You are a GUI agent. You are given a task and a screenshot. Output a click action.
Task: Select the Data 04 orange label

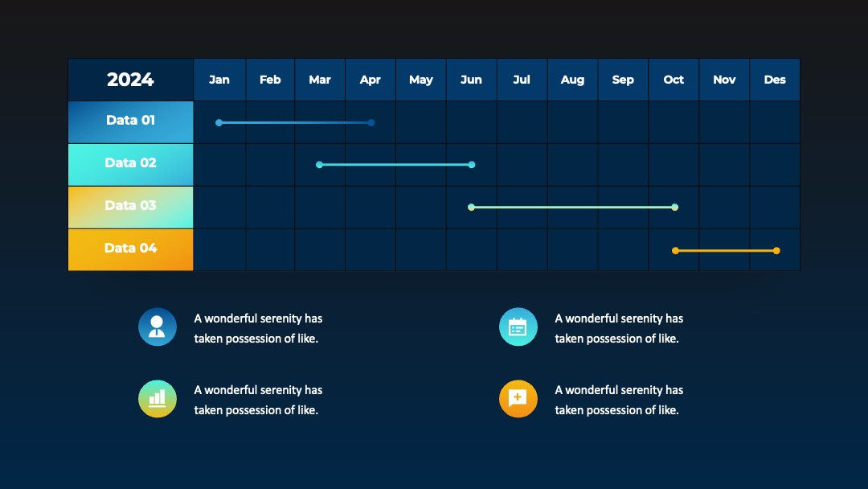pyautogui.click(x=131, y=250)
